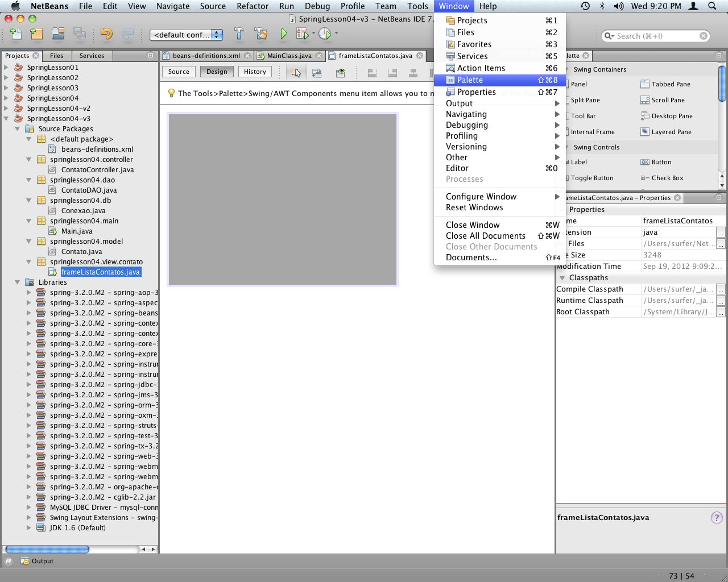Collapse the Libraries node
The height and width of the screenshot is (582, 728).
[18, 282]
